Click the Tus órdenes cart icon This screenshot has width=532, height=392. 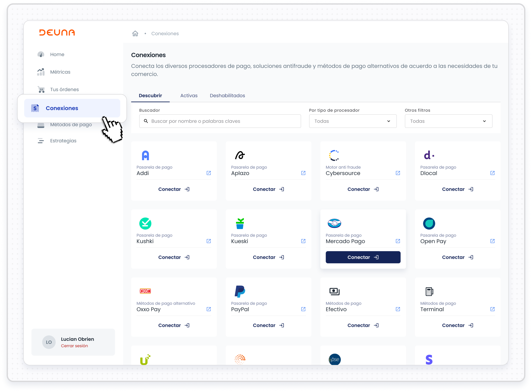pos(41,89)
